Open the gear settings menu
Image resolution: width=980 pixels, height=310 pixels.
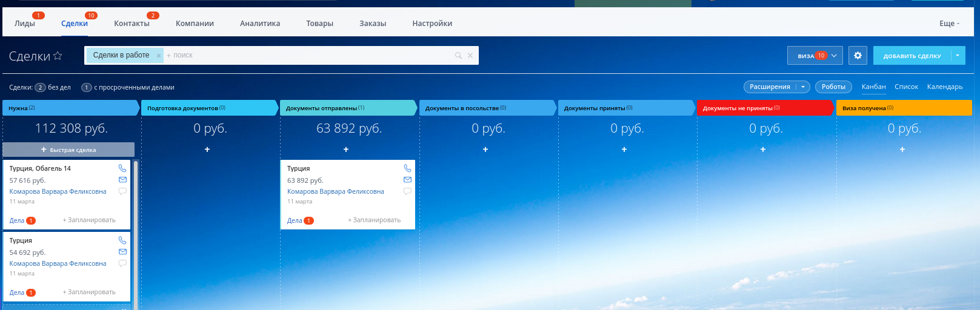[858, 55]
